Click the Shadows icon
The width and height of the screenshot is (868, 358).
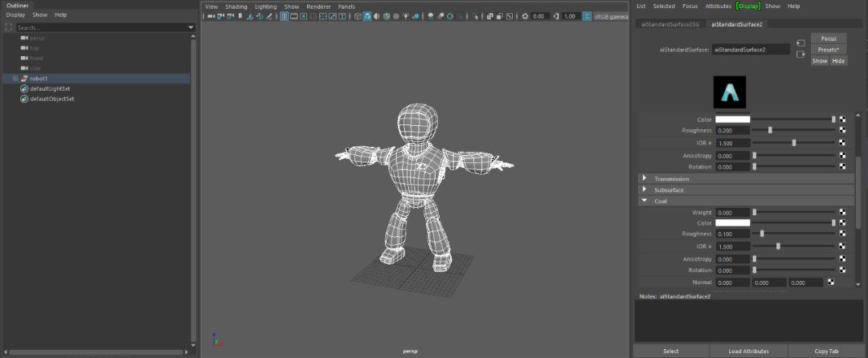(416, 17)
